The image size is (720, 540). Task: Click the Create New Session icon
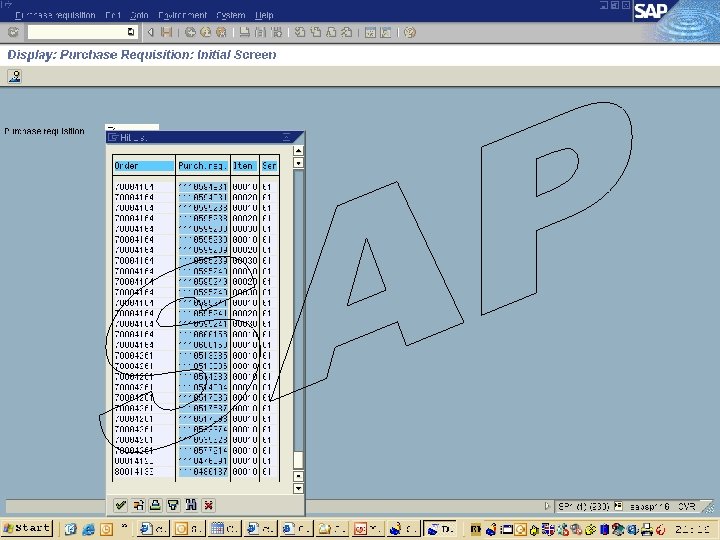[x=370, y=32]
